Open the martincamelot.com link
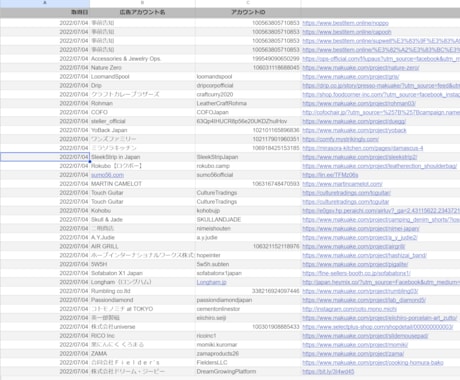Screen dimensions: 460x380 [x=342, y=184]
